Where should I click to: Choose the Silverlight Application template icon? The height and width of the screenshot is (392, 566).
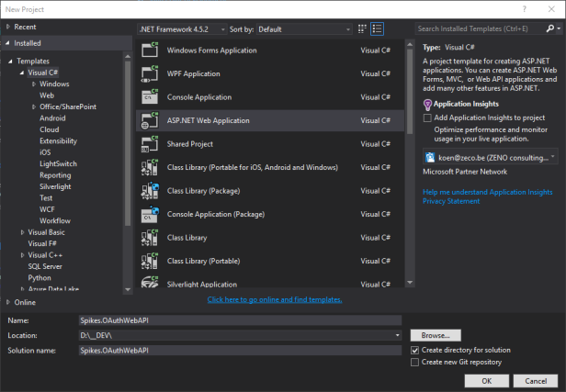[x=150, y=282]
